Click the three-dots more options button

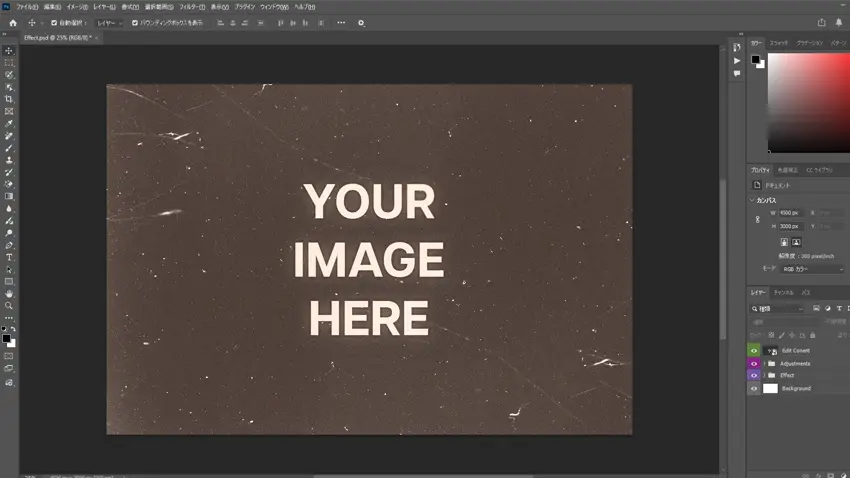point(341,23)
